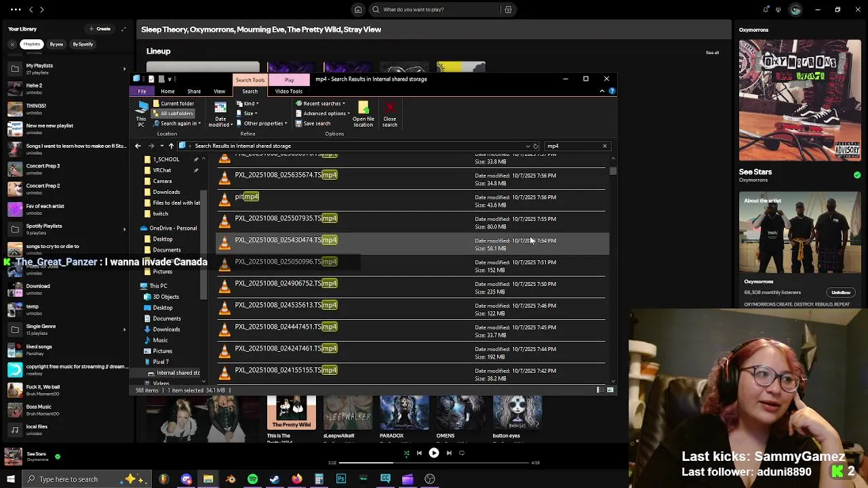Viewport: 868px width, 488px height.
Task: Go to previous track in Spotify
Action: click(x=419, y=453)
